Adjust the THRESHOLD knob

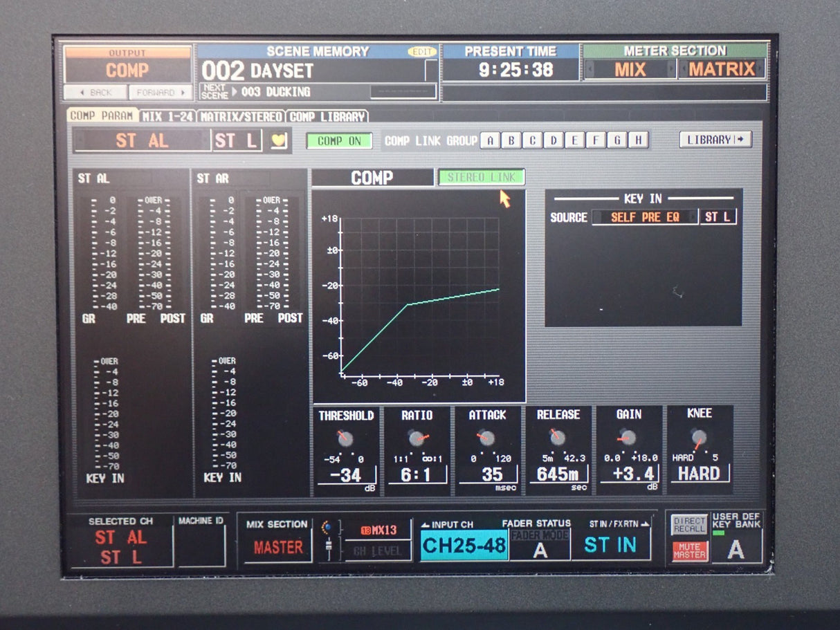346,437
